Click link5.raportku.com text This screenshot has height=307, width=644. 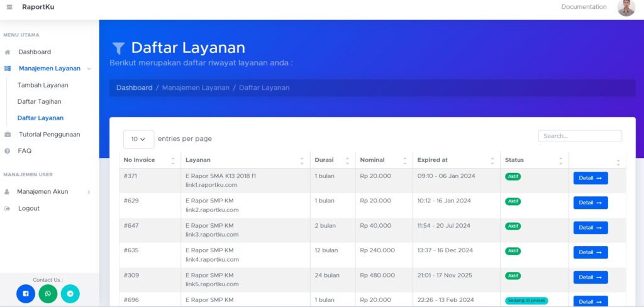pyautogui.click(x=212, y=284)
